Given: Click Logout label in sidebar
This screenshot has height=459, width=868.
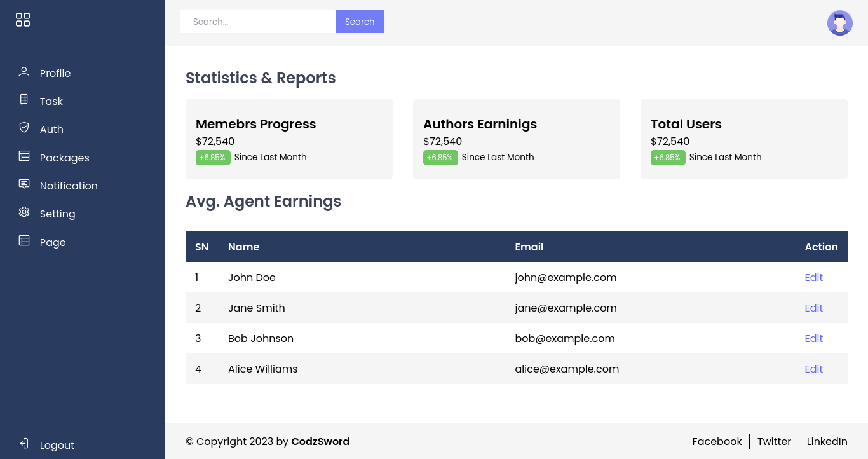Looking at the screenshot, I should click(x=57, y=445).
